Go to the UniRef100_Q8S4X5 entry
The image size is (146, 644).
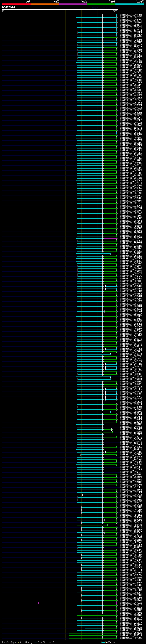(131, 304)
